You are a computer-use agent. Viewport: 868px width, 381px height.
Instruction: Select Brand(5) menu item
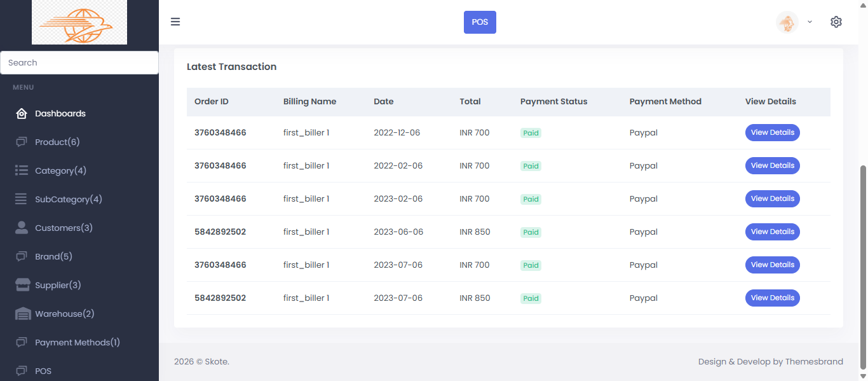coord(53,256)
